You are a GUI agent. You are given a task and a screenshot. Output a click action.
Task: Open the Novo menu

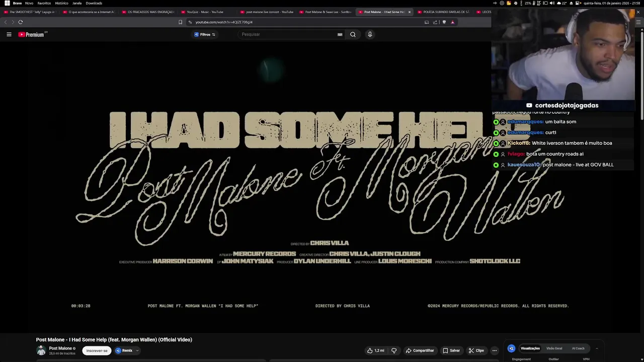pos(29,3)
